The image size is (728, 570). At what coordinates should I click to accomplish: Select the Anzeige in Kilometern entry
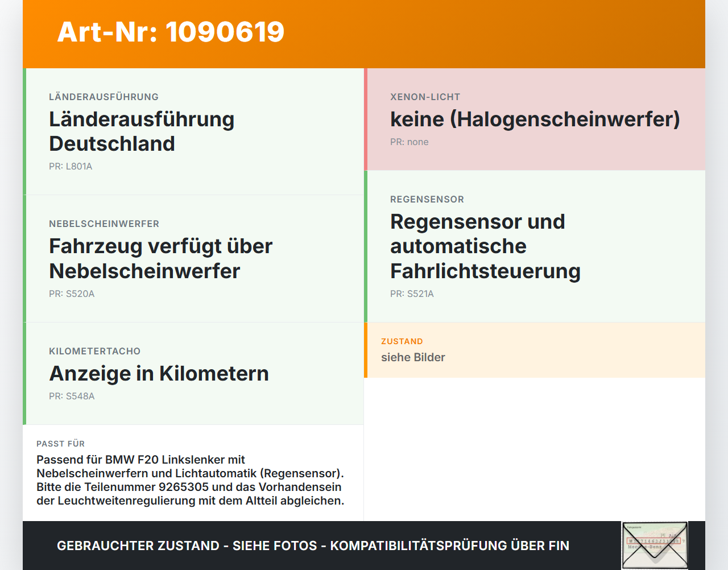[159, 373]
